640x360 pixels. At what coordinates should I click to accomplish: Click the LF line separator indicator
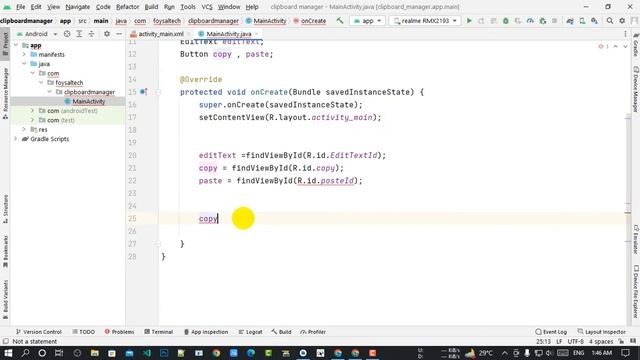coord(559,342)
